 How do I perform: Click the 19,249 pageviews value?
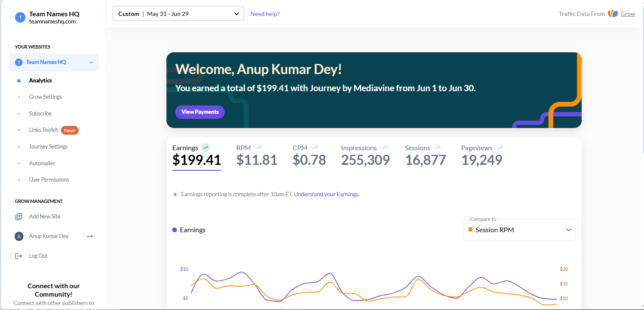(482, 160)
